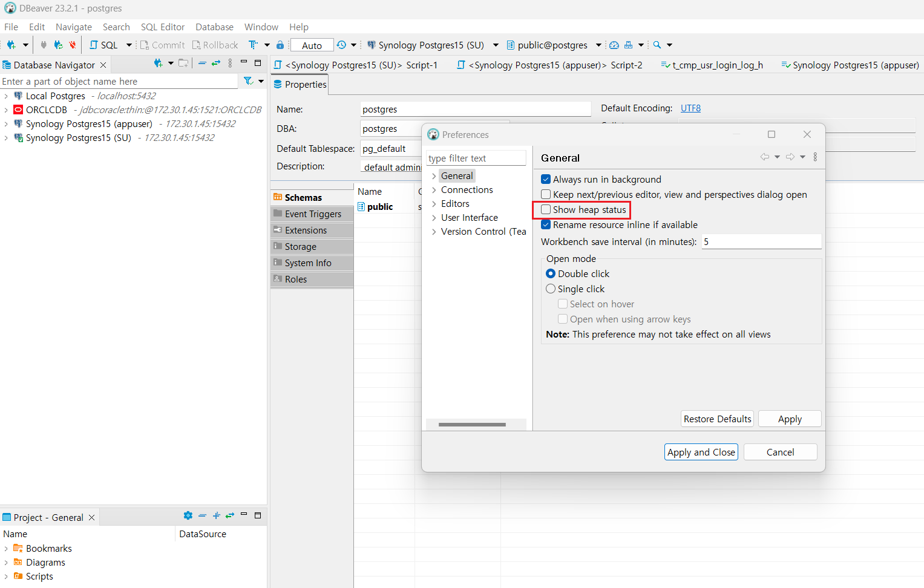Image resolution: width=924 pixels, height=588 pixels.
Task: Click Restore Defaults button
Action: coord(717,419)
